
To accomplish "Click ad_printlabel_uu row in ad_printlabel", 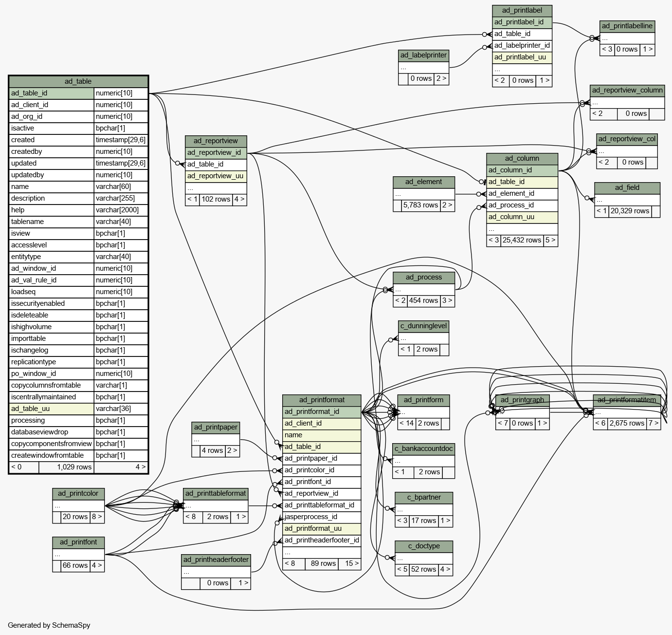I will (522, 57).
